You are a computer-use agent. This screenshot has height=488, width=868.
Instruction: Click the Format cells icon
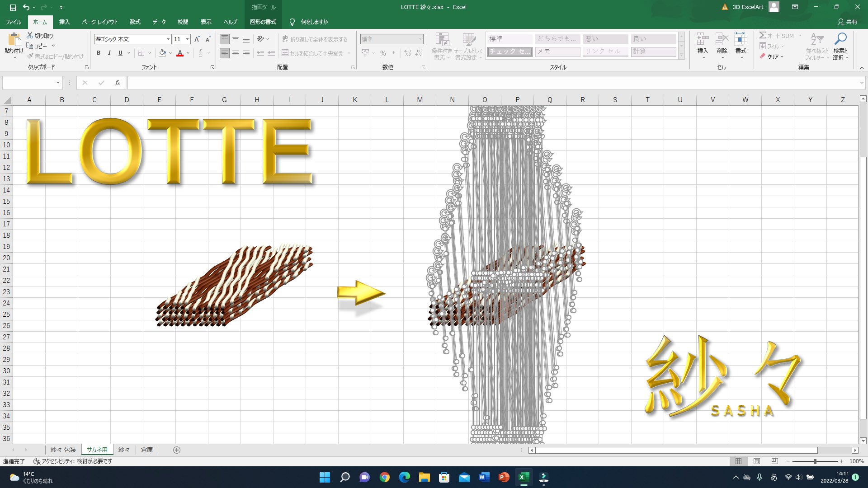click(x=741, y=40)
